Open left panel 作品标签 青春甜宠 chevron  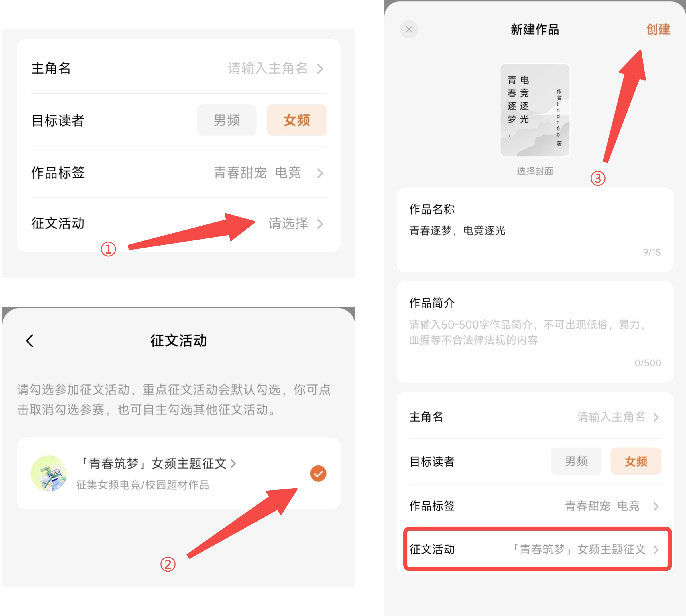(x=320, y=173)
